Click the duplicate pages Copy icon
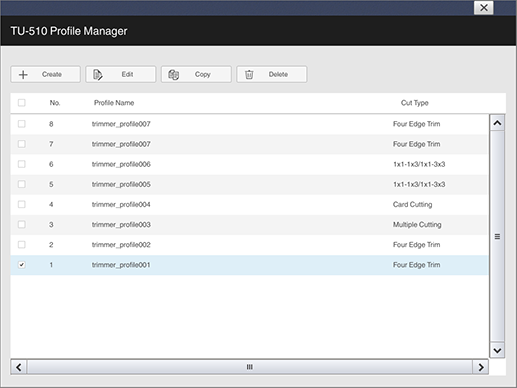517x388 pixels. click(173, 75)
